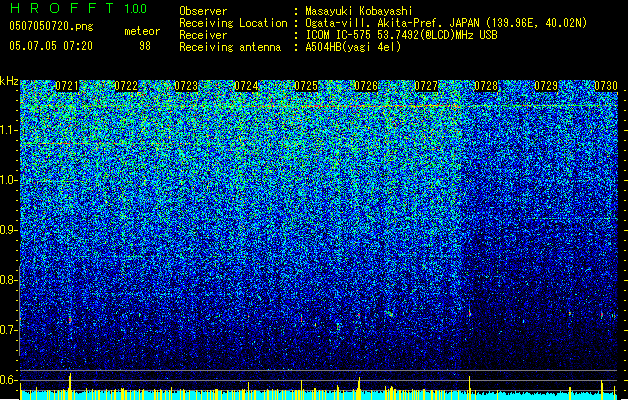Screen dimensions: 629x400
Task: Click the 0730 time marker
Action: pyautogui.click(x=606, y=86)
